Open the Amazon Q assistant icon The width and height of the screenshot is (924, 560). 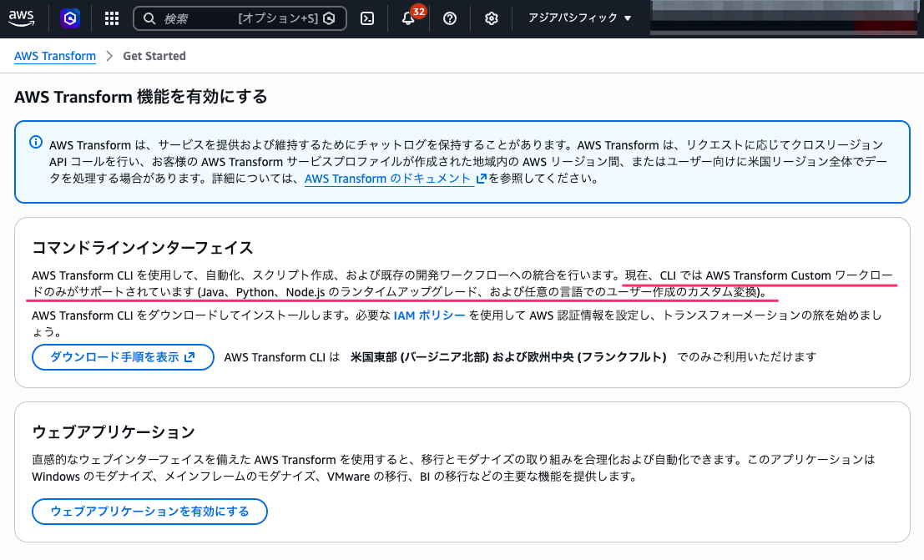(x=70, y=18)
